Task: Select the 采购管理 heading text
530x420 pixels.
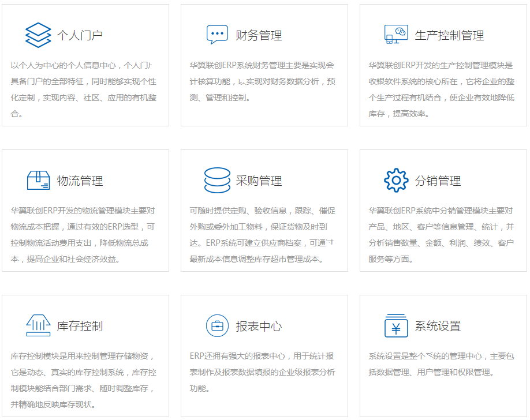Action: (x=259, y=181)
